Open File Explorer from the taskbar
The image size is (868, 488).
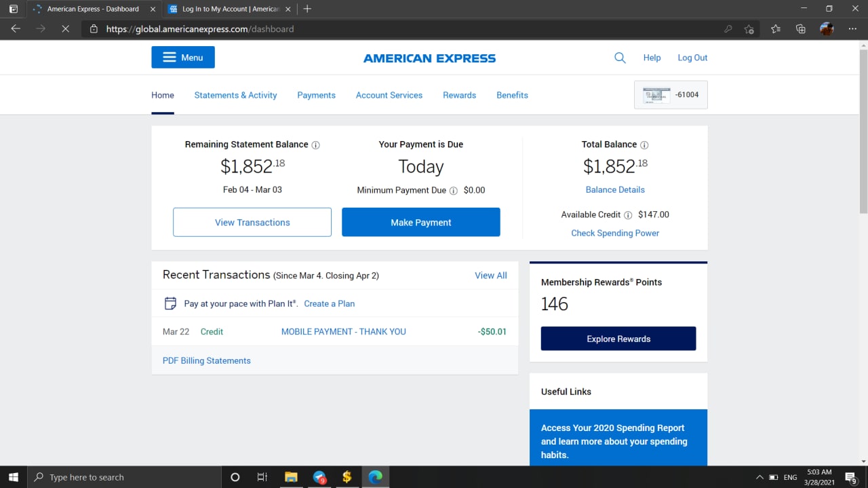pos(291,477)
